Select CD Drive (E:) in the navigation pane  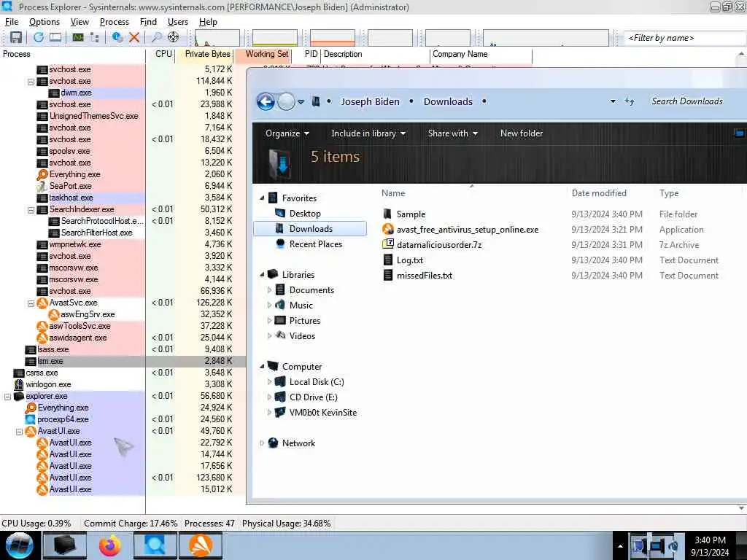pyautogui.click(x=313, y=397)
